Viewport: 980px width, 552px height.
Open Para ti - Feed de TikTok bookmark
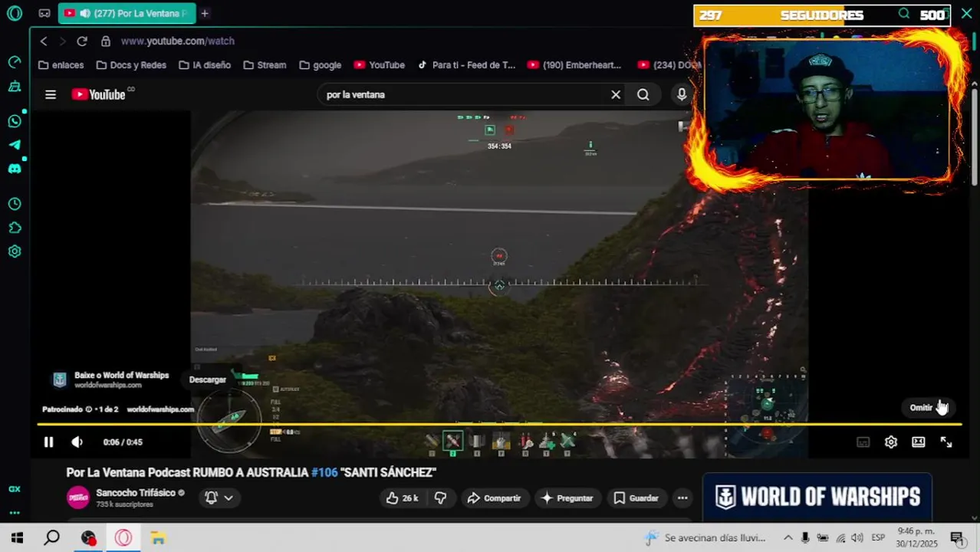tap(466, 65)
